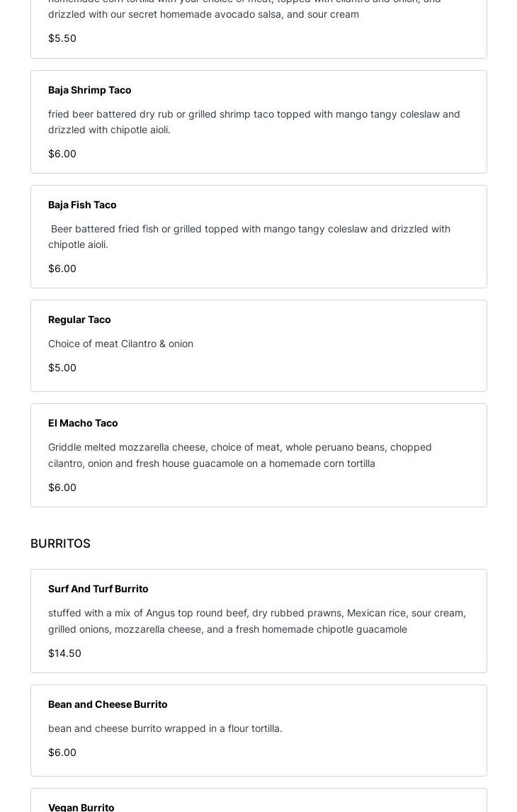The image size is (517, 812).
Task: Click "Choice of meat Cilantro & onion" text
Action: click(120, 344)
